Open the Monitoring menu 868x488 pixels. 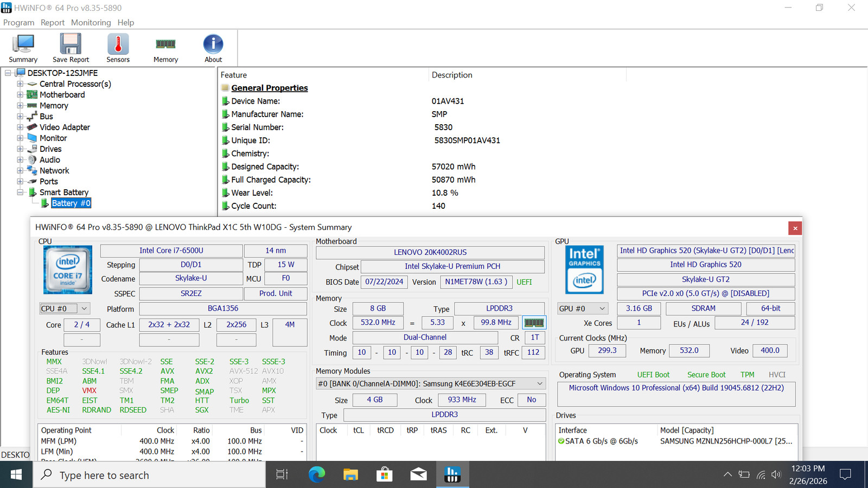pyautogui.click(x=91, y=23)
